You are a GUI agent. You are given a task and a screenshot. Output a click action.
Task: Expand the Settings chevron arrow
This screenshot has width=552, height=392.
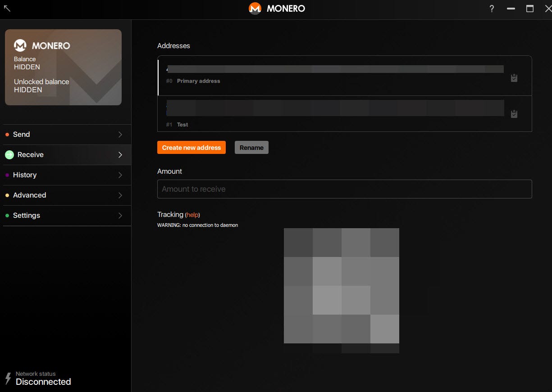click(120, 216)
